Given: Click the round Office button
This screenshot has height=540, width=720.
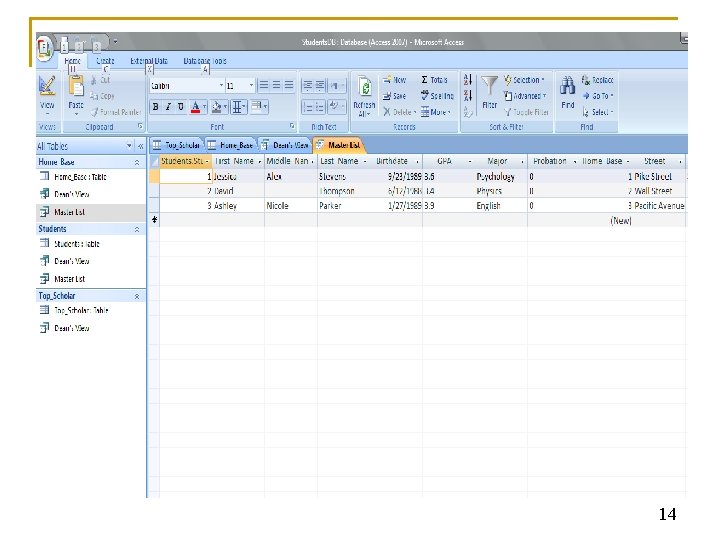Looking at the screenshot, I should (45, 49).
